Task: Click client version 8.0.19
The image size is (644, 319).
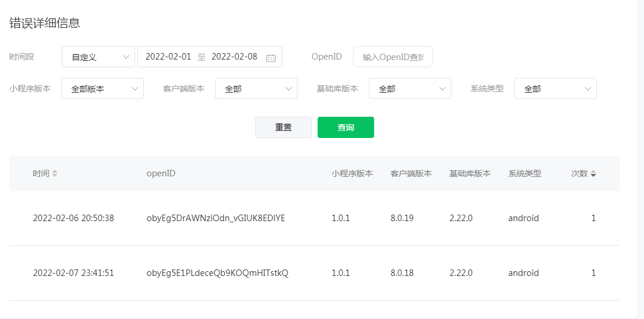Action: click(x=402, y=218)
